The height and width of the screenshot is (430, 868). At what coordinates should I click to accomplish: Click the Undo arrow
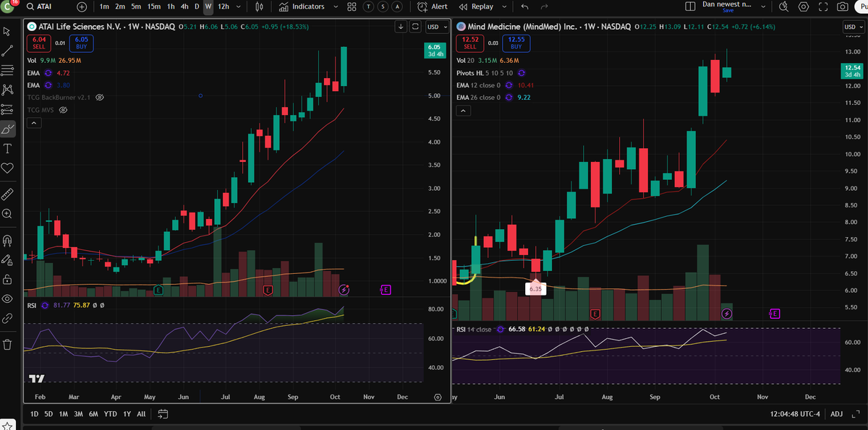click(x=525, y=7)
